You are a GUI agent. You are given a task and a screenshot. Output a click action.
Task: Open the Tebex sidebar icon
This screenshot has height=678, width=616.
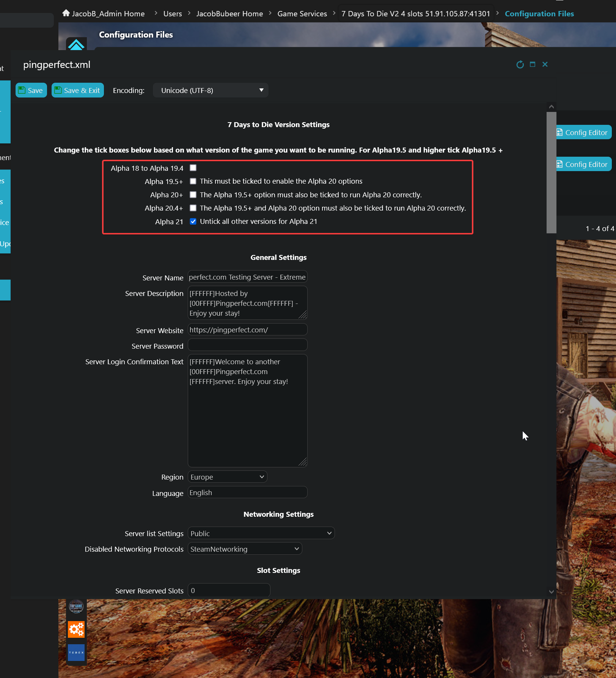(x=76, y=652)
